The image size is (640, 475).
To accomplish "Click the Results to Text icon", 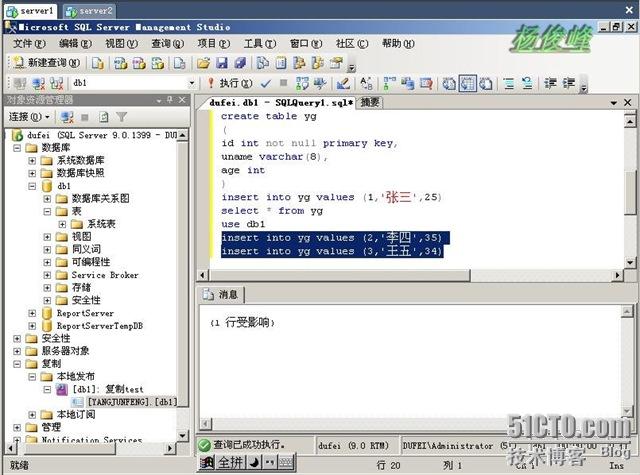I will point(449,84).
